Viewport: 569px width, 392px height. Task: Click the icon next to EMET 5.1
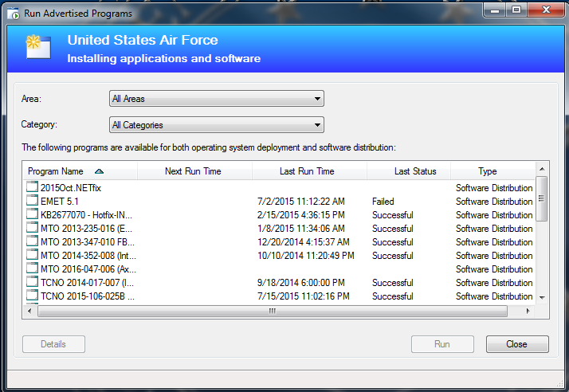pos(32,202)
